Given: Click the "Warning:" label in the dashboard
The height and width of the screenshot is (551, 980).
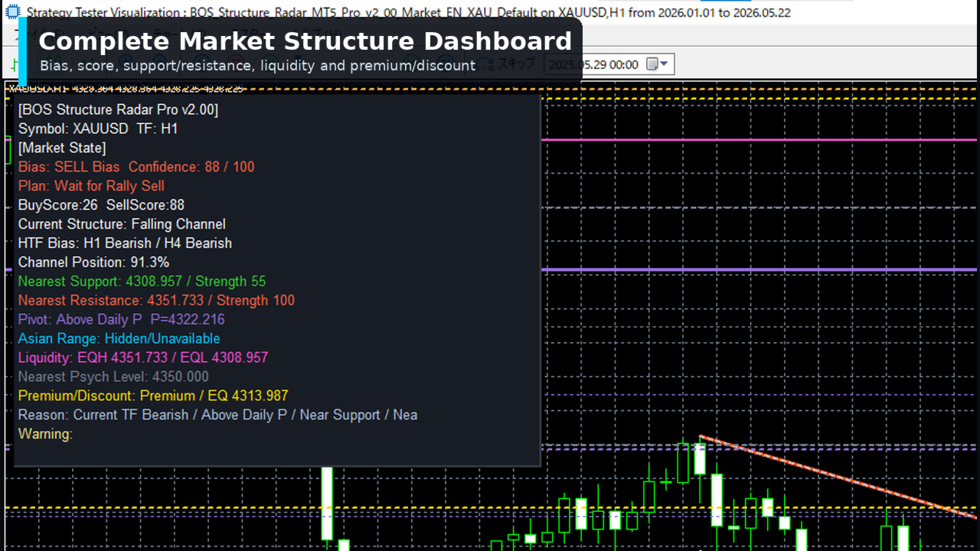Looking at the screenshot, I should tap(45, 435).
